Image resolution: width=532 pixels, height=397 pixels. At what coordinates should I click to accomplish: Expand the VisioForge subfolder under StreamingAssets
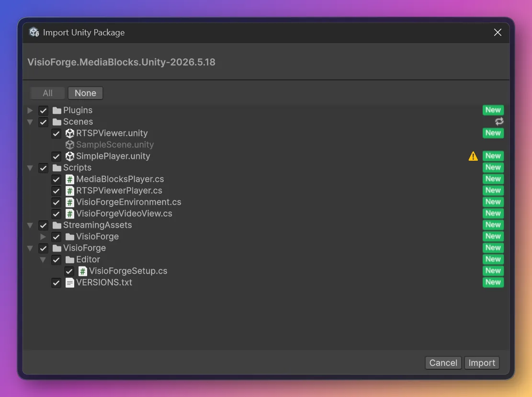pyautogui.click(x=43, y=236)
